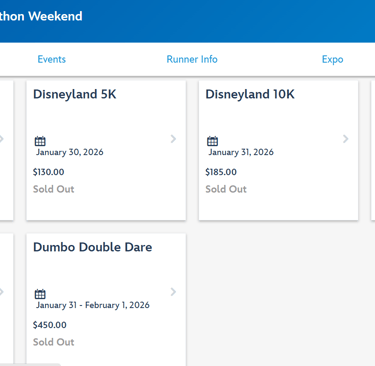
Task: Open the Runner Info tab
Action: click(192, 59)
